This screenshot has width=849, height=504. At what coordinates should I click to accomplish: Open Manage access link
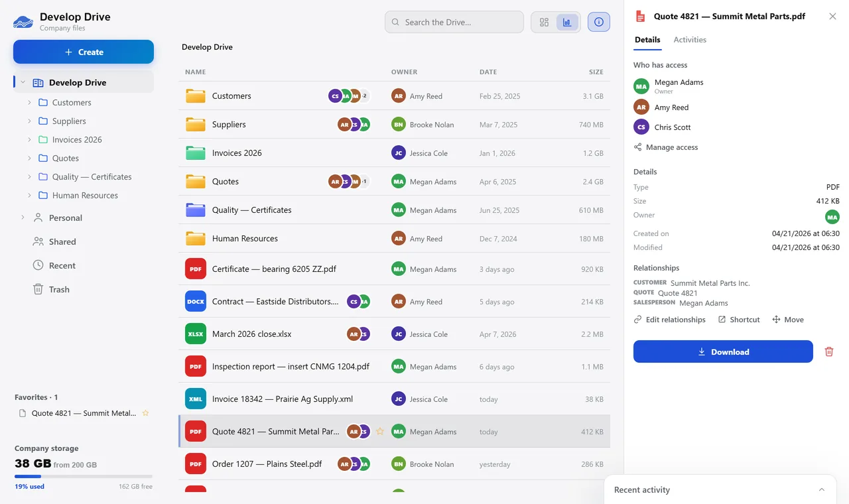click(666, 147)
